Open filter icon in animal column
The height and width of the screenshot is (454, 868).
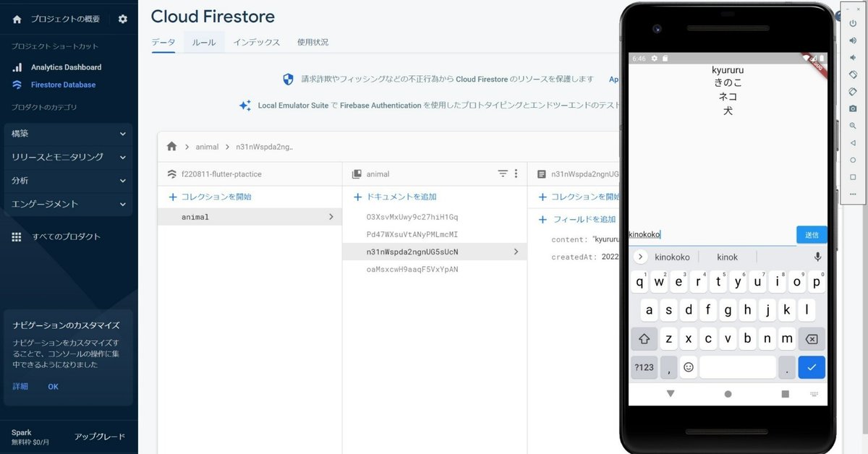(503, 174)
